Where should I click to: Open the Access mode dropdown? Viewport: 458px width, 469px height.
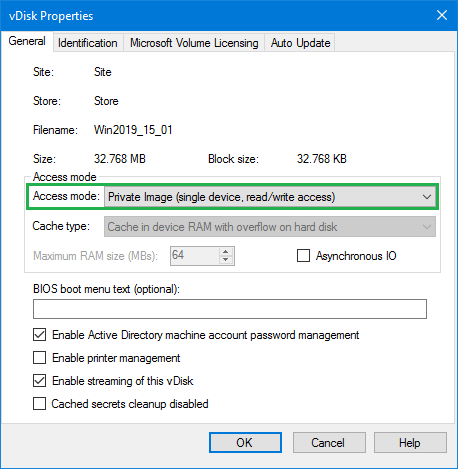coord(270,197)
